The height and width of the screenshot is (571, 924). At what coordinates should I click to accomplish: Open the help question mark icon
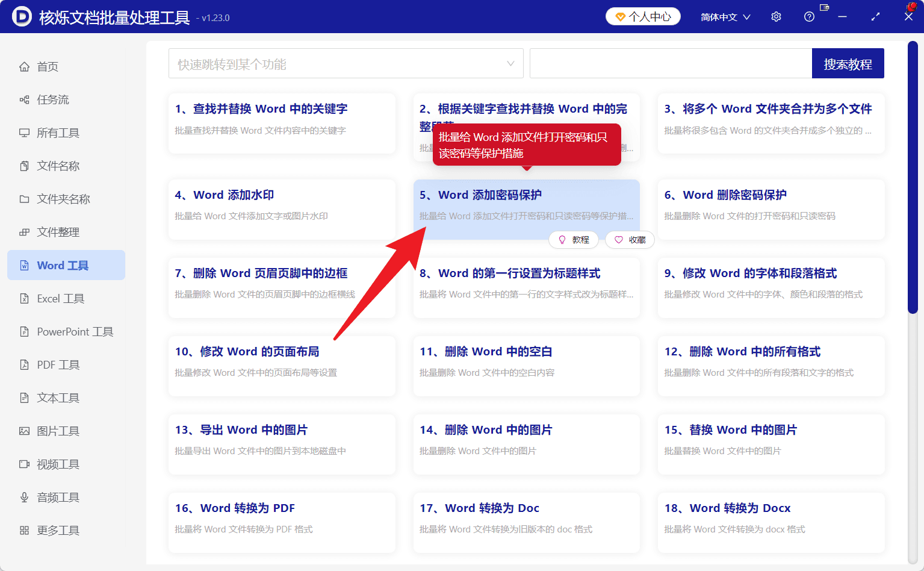point(809,17)
